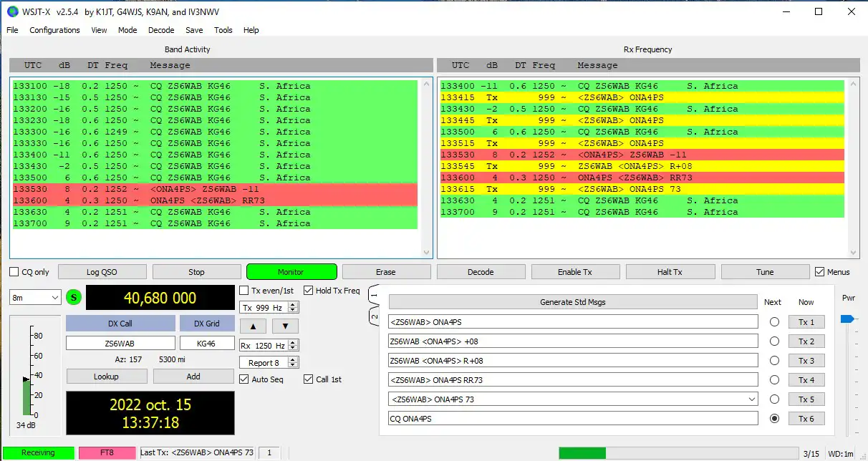Select Band Activity row 133600 RR73 message
The width and height of the screenshot is (868, 461).
[214, 200]
